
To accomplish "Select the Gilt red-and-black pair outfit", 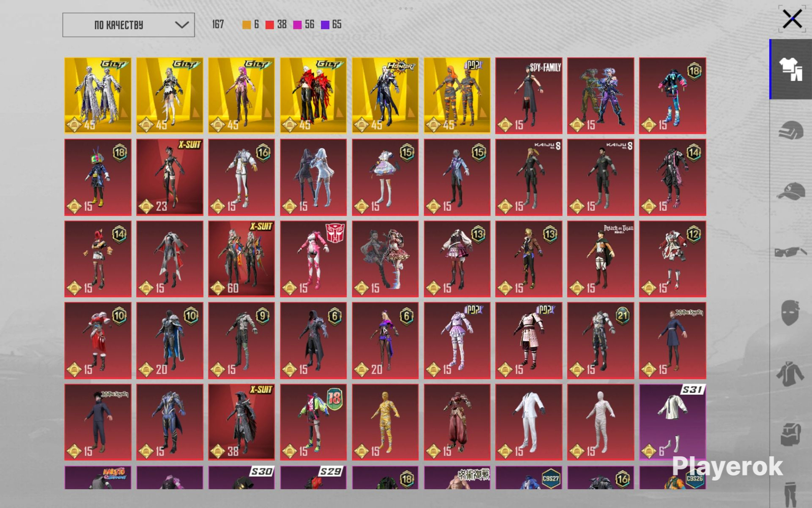I will tap(313, 96).
